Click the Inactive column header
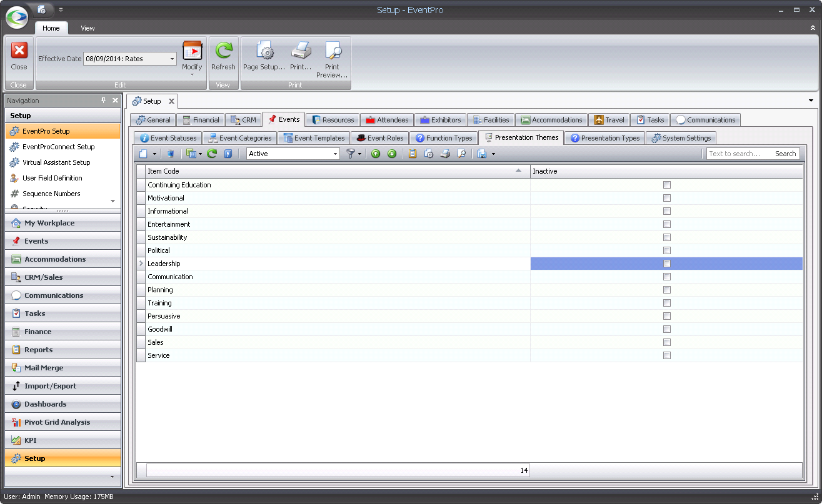Image resolution: width=822 pixels, height=504 pixels. (666, 171)
